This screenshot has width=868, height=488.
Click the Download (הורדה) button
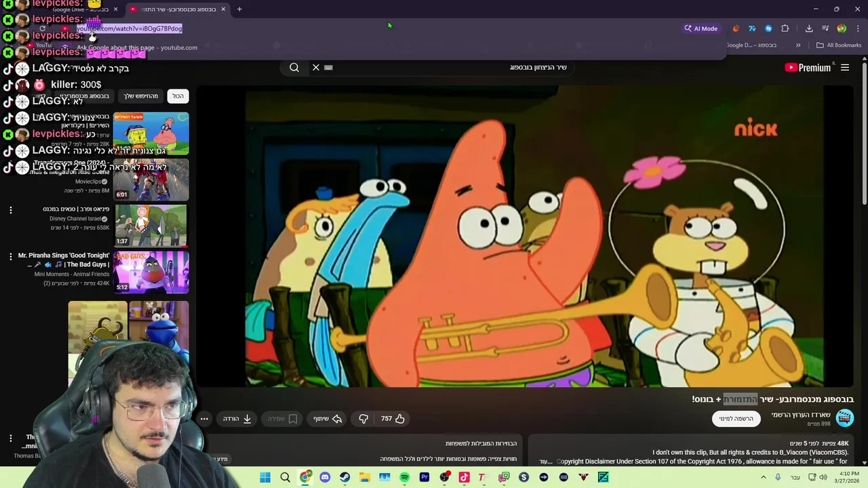[x=238, y=419]
